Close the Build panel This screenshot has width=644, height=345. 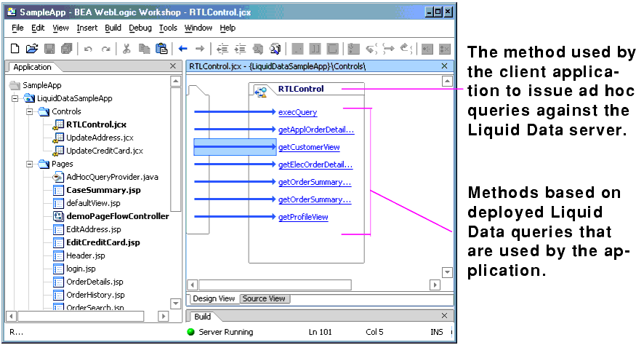[x=444, y=316]
